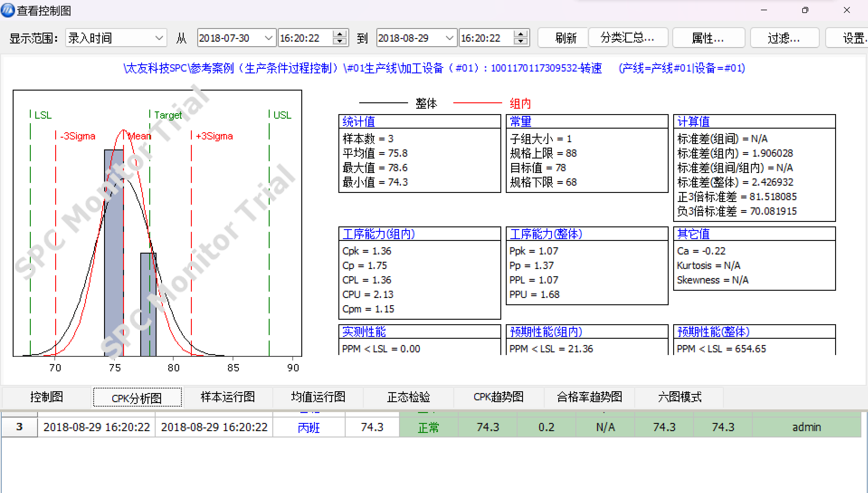Select row 3 header in data table
This screenshot has height=493, width=868.
click(x=19, y=427)
